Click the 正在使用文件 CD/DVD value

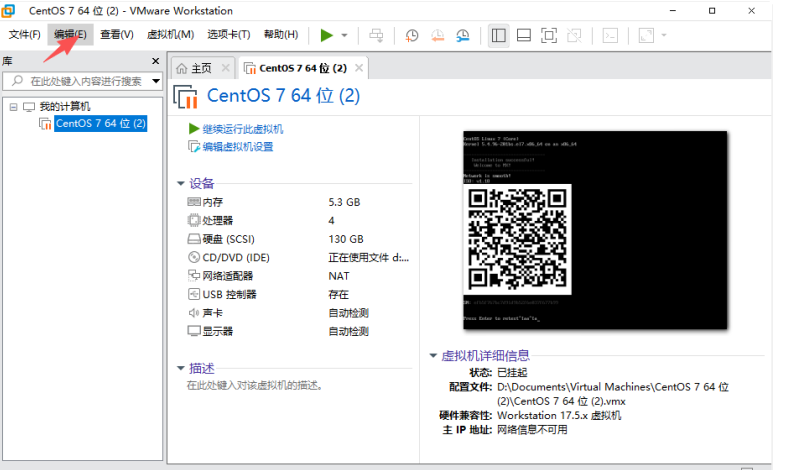[x=368, y=258]
